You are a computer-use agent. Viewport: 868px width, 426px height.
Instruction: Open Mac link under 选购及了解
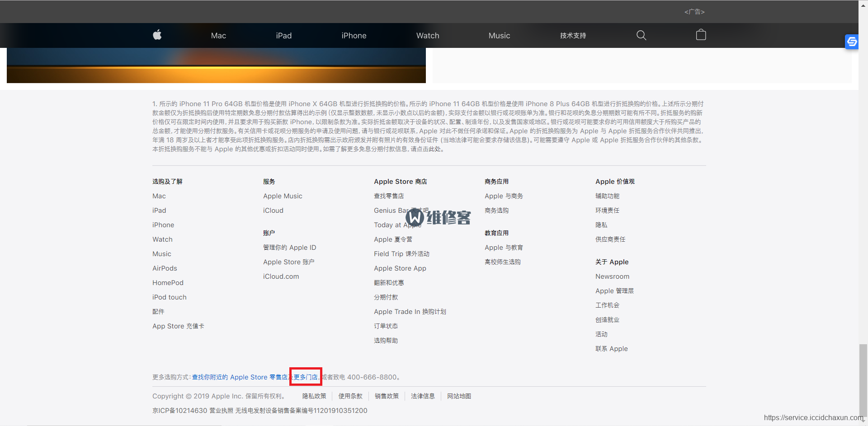click(159, 196)
